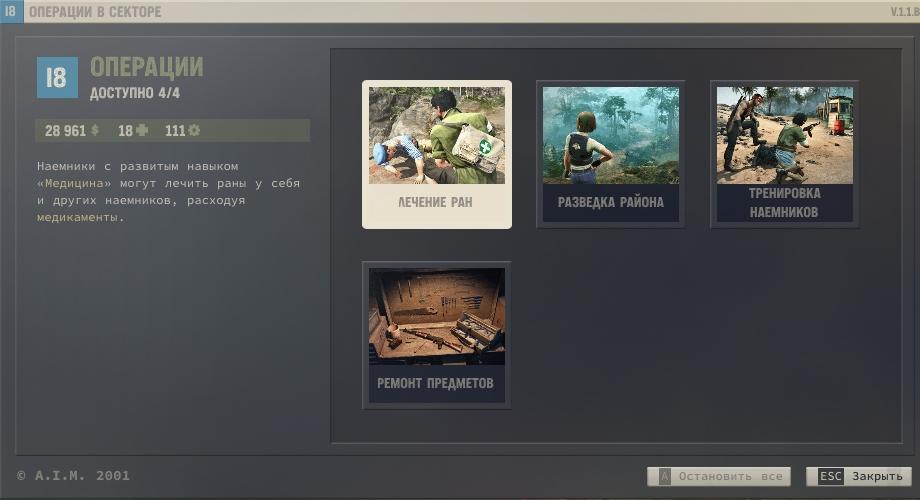Click the dollar money icon
This screenshot has width=920, height=500.
95,131
